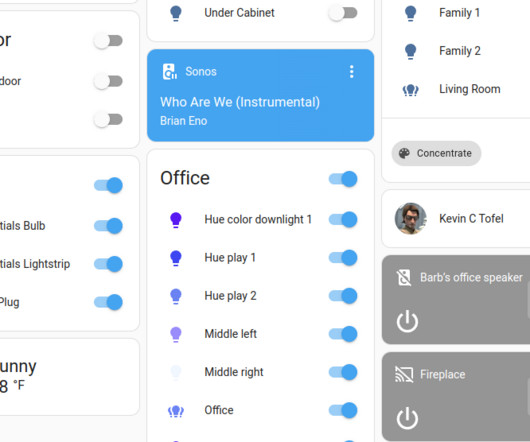Open the Under Cabinet label

239,13
